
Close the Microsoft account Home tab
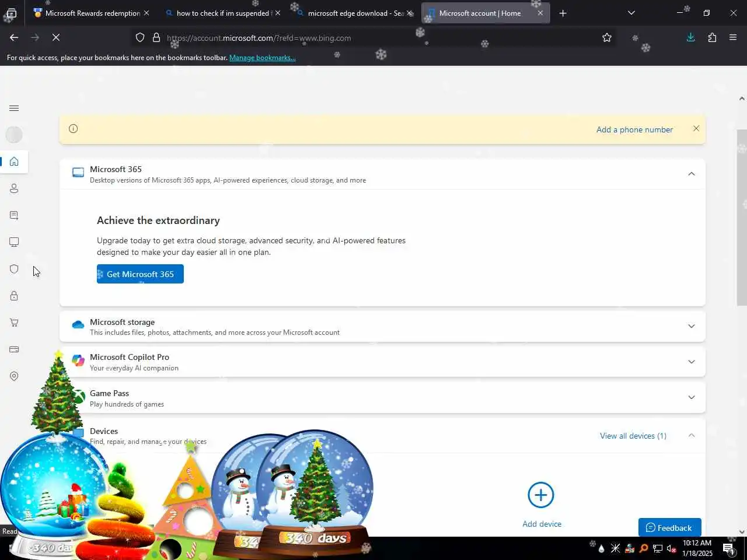click(x=540, y=13)
